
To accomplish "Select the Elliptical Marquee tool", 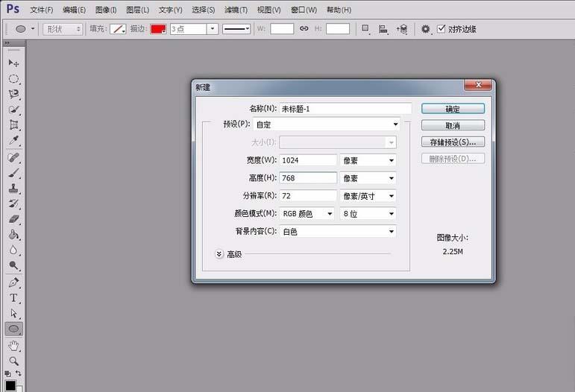I will tap(13, 79).
